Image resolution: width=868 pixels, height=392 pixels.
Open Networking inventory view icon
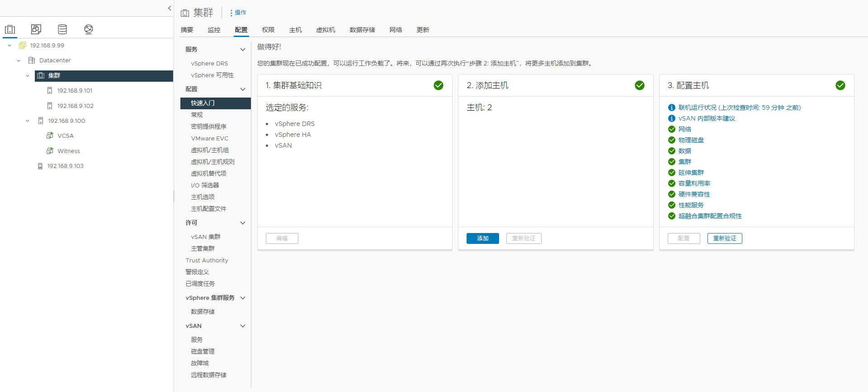(x=89, y=29)
